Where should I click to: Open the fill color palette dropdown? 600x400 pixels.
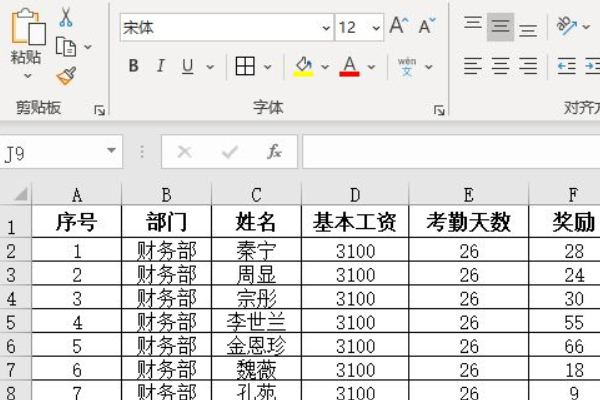tap(325, 67)
